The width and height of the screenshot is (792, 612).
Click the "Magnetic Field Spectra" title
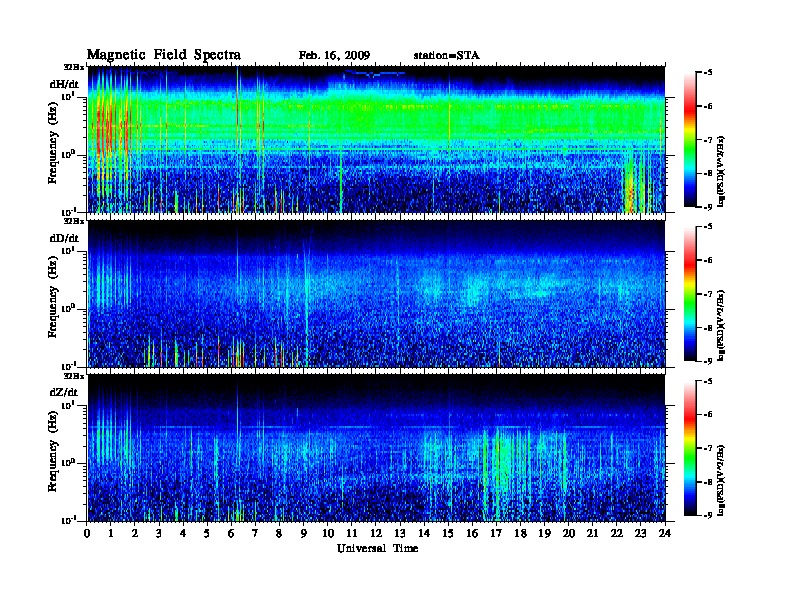pos(164,56)
